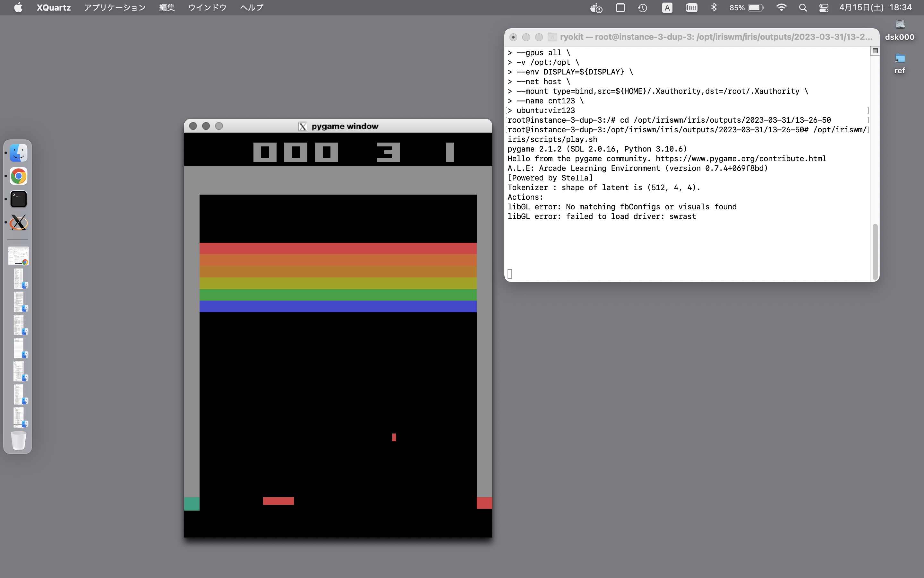Click the Docker whale status icon
Image resolution: width=924 pixels, height=578 pixels.
(x=596, y=8)
